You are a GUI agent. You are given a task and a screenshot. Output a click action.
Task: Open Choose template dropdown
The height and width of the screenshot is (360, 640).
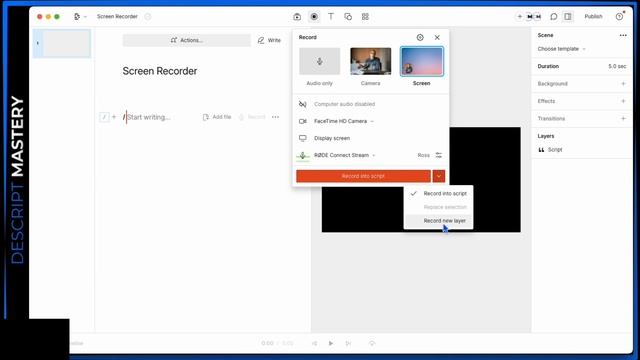[x=561, y=49]
